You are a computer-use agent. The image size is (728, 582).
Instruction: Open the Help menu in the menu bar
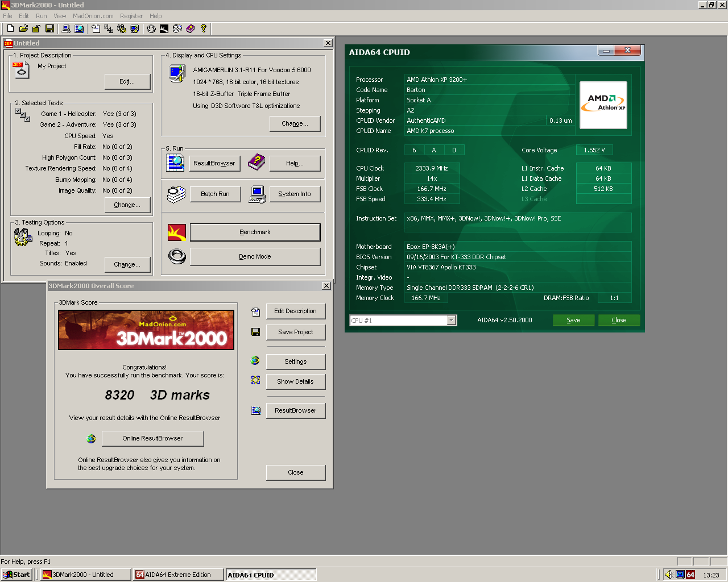click(x=156, y=16)
